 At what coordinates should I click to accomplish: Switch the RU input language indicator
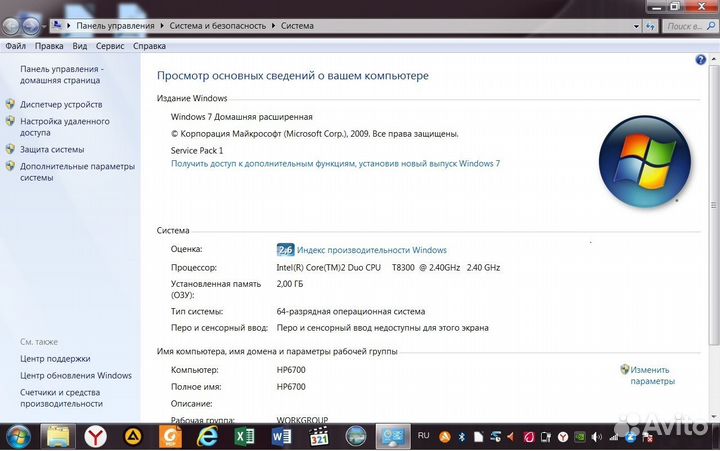point(423,436)
